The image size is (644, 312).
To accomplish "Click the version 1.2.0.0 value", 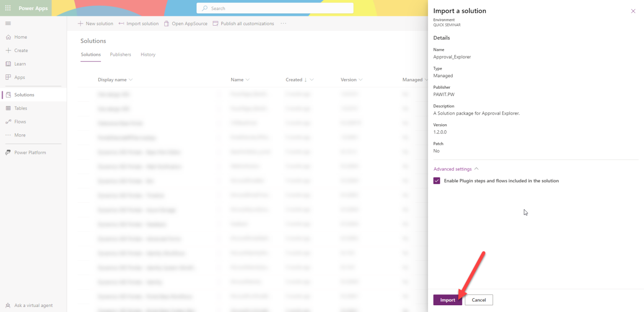I will coord(440,132).
